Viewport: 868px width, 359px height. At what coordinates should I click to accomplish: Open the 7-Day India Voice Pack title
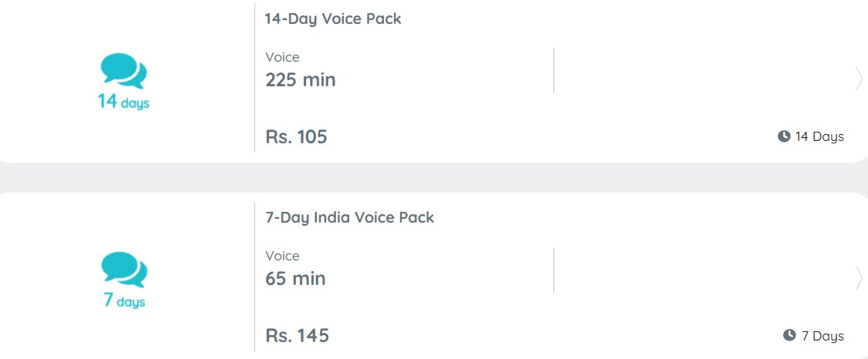(350, 217)
